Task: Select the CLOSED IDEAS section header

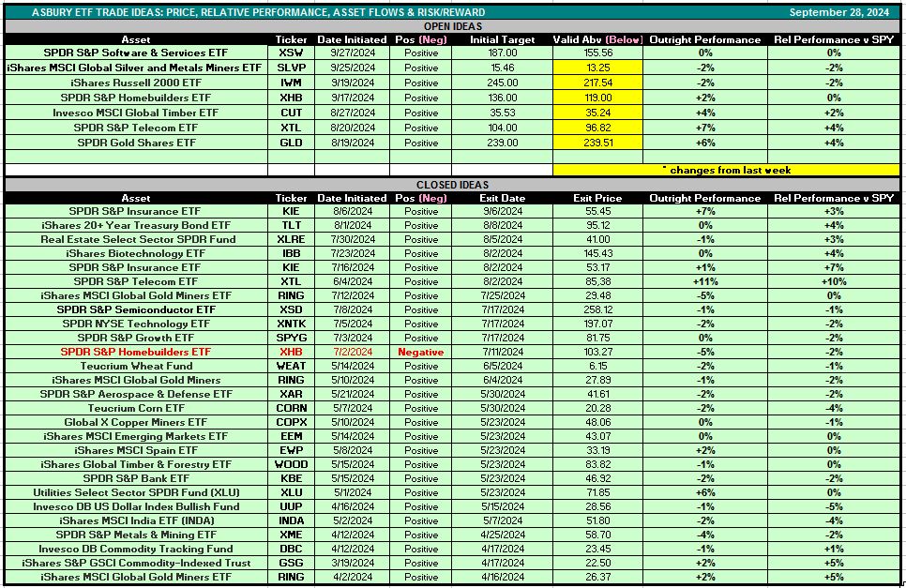Action: [452, 185]
